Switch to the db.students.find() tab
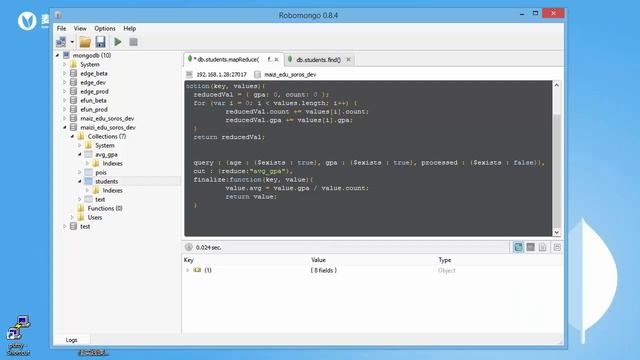The image size is (640, 360). click(x=318, y=60)
